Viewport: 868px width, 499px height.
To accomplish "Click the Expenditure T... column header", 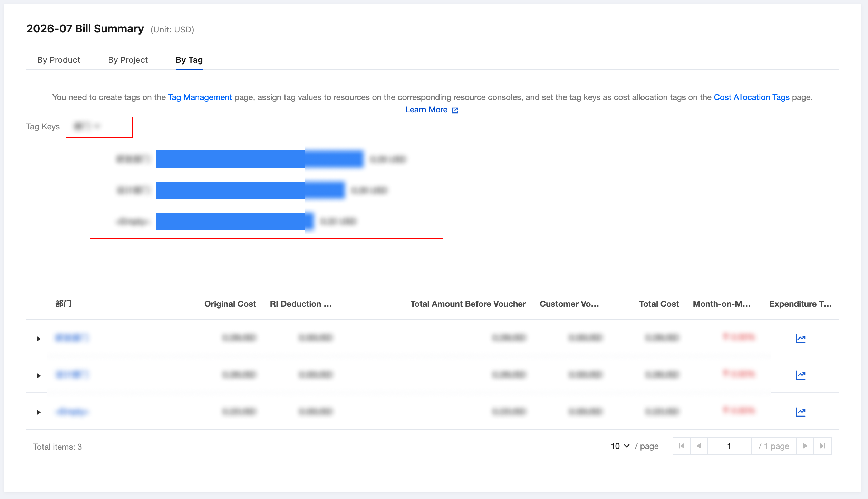I will click(x=800, y=304).
